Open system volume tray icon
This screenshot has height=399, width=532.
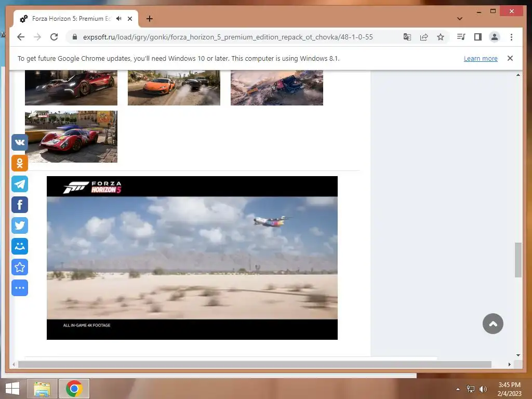pyautogui.click(x=483, y=389)
